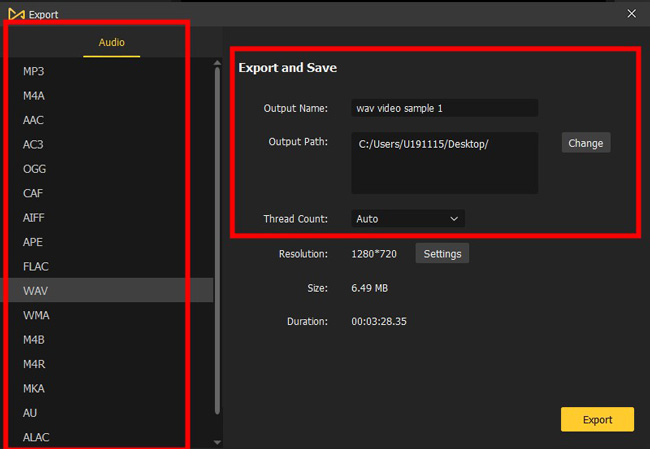Click the Export and Save heading
The image size is (650, 449).
[x=288, y=68]
